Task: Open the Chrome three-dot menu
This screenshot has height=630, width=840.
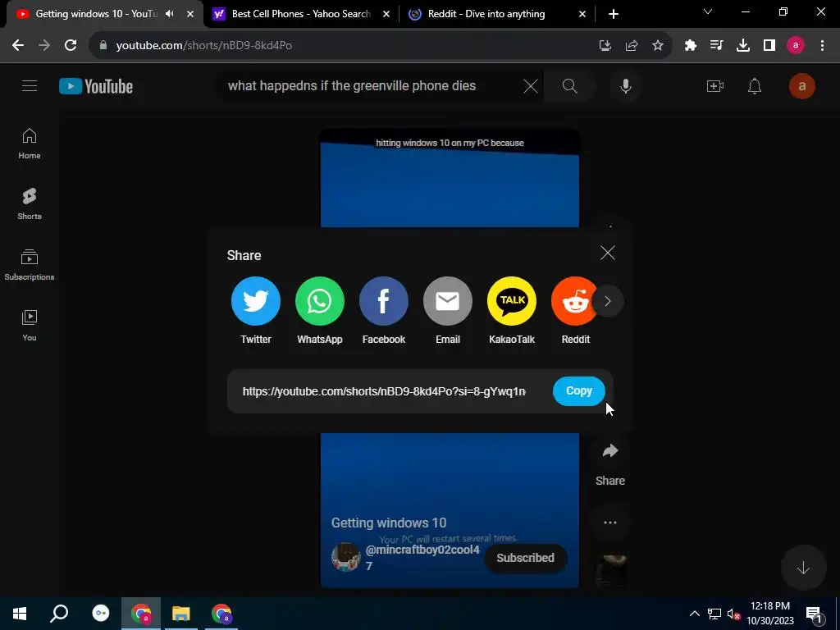Action: (822, 46)
